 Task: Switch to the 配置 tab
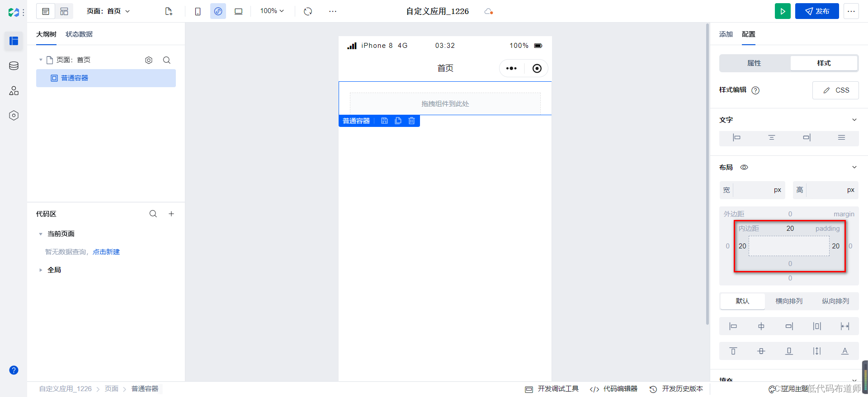[x=749, y=34]
